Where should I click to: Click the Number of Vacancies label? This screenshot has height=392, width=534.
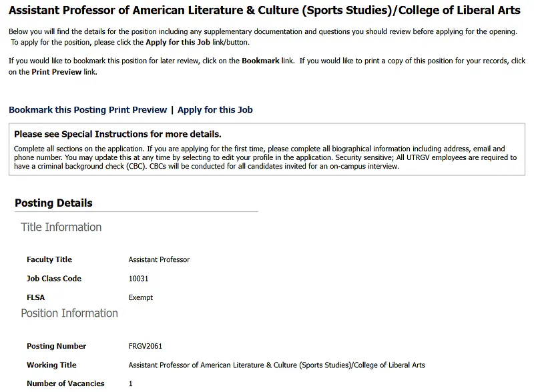point(65,383)
